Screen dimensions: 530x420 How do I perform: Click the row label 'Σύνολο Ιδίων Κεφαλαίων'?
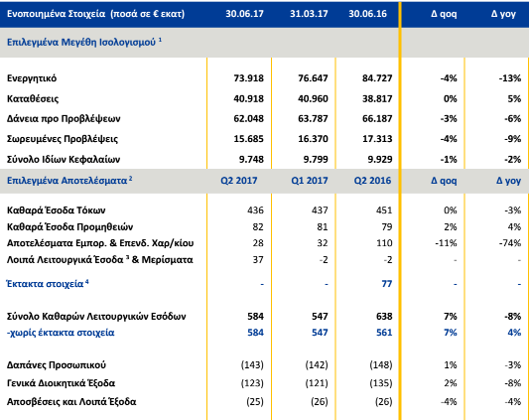[x=64, y=159]
